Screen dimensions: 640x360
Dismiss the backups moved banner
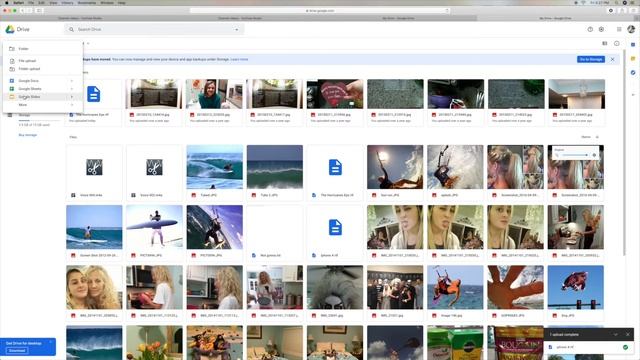(612, 59)
